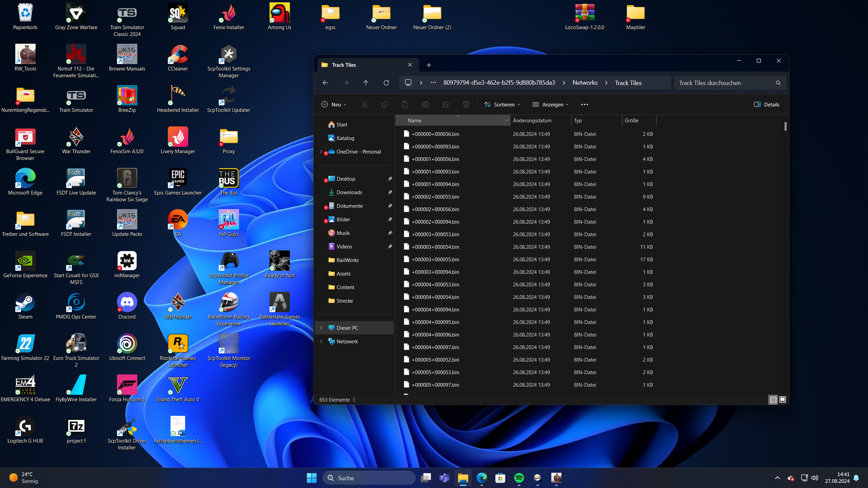
Task: Close the Track Tiles tab
Action: tap(410, 65)
